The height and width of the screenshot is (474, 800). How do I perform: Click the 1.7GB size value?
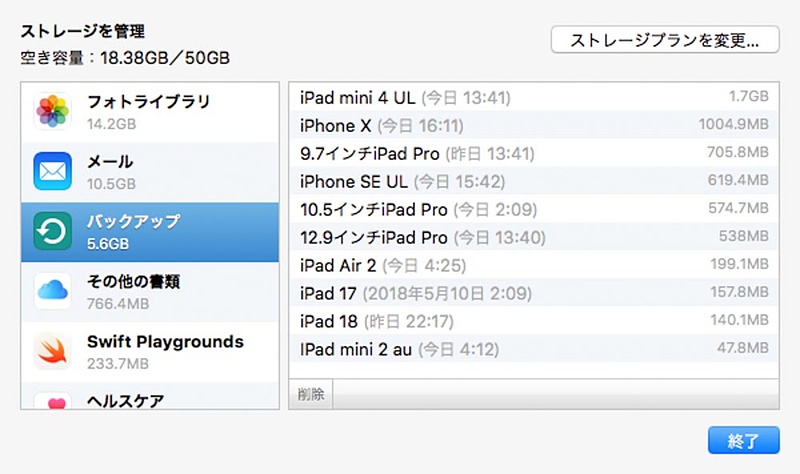(x=748, y=96)
